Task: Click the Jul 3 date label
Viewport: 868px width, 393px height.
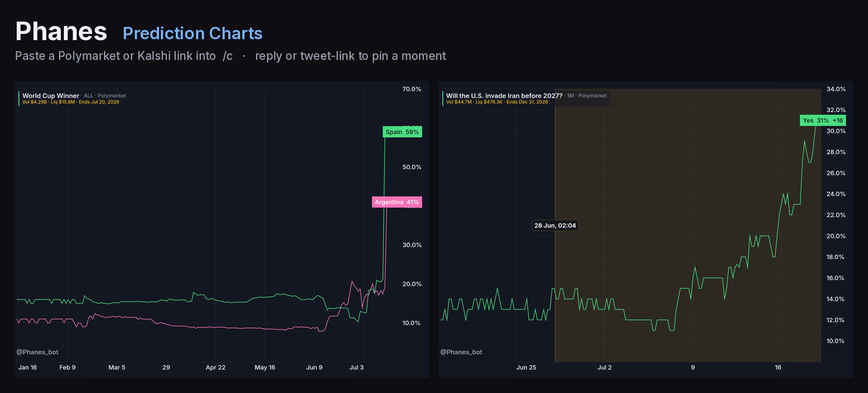Action: tap(356, 367)
